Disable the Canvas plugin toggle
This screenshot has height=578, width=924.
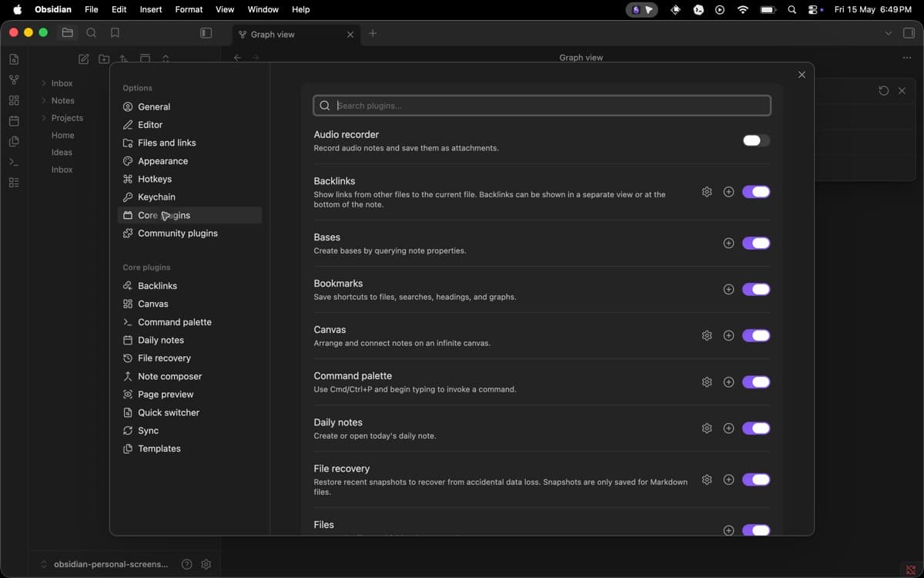[x=756, y=335]
